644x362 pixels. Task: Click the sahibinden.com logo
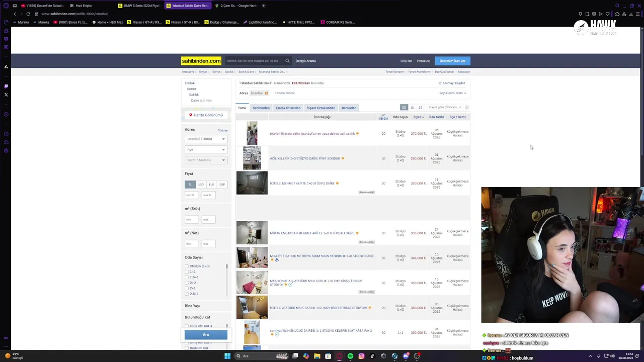pos(201,61)
